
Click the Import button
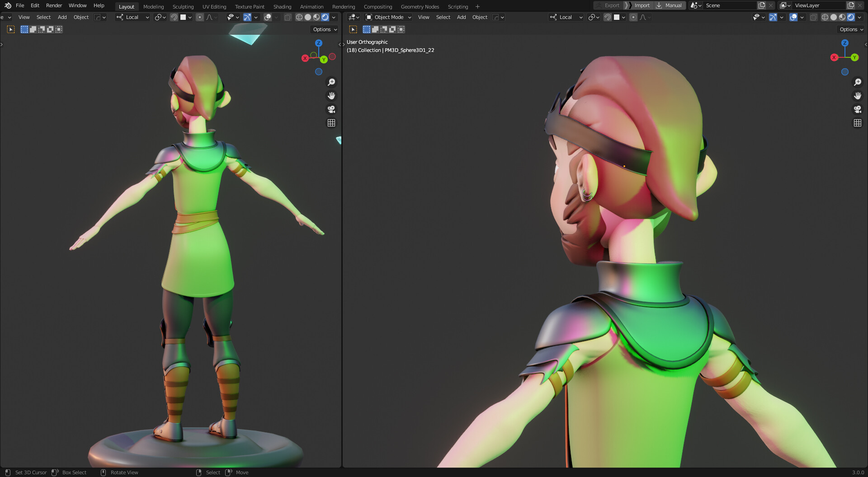point(642,5)
